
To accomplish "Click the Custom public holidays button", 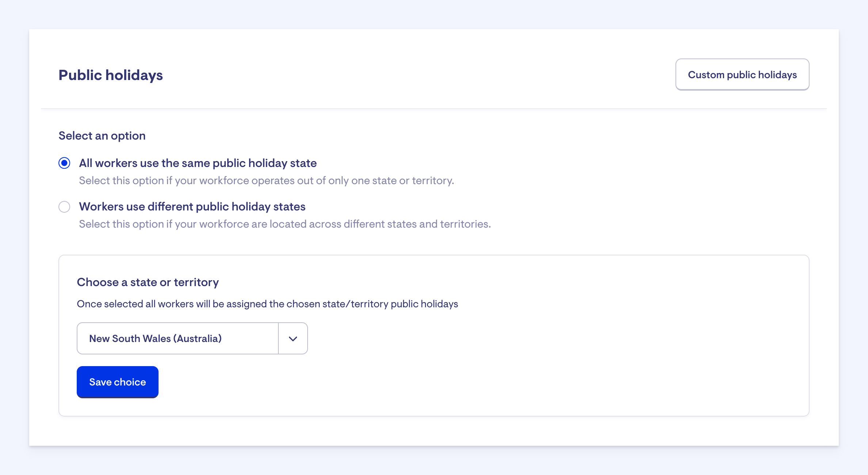I will tap(742, 75).
